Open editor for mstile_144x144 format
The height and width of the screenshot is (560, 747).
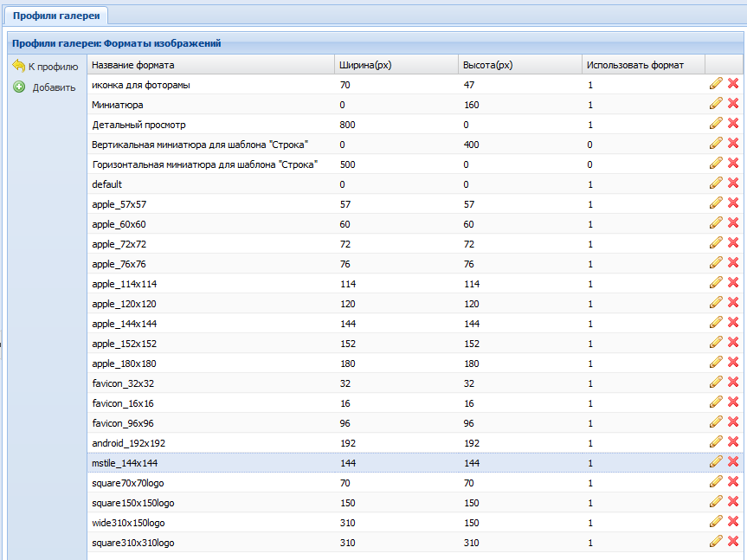coord(716,462)
